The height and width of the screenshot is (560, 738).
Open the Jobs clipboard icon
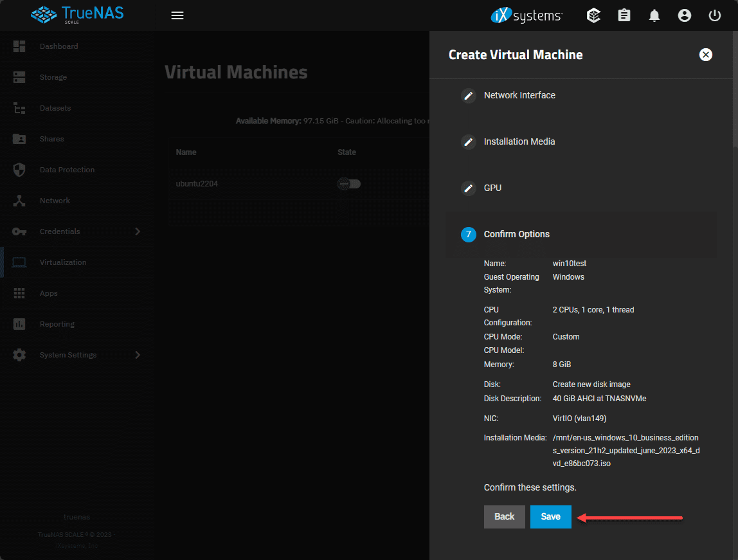coord(624,15)
